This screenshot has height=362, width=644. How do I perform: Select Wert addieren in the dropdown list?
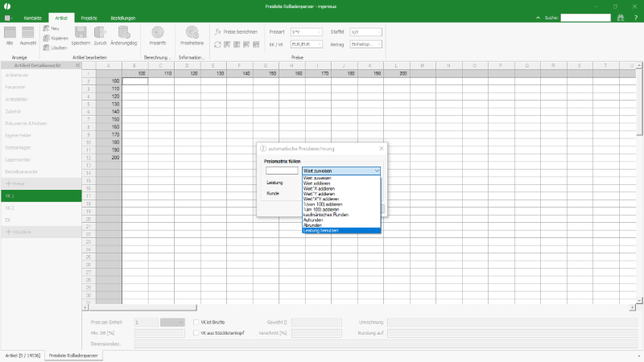[x=341, y=183]
